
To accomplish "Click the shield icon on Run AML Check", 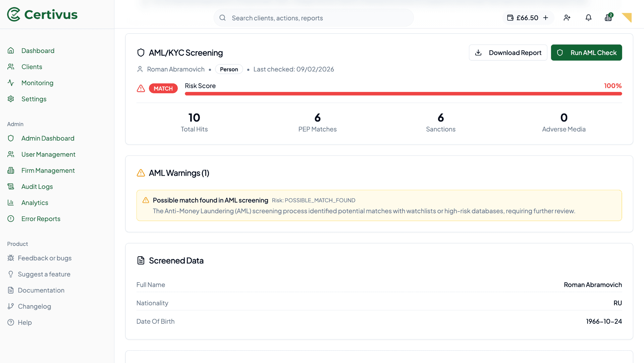I will pos(560,53).
